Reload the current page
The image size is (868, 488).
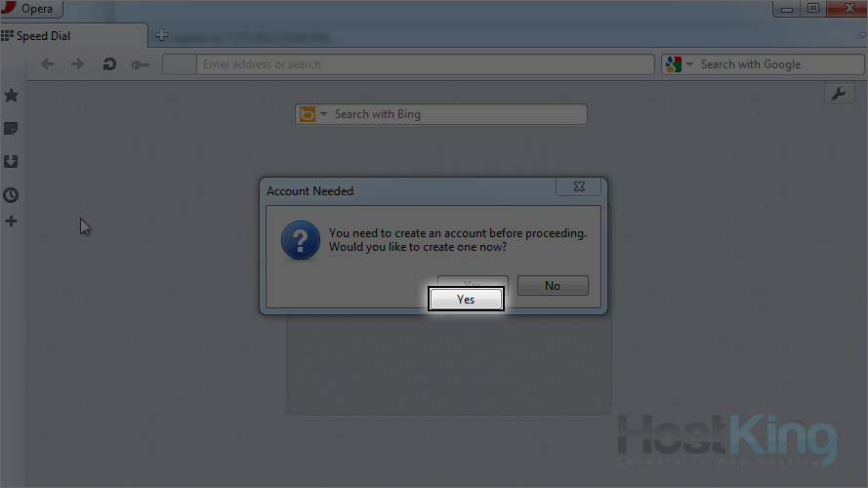click(x=109, y=64)
